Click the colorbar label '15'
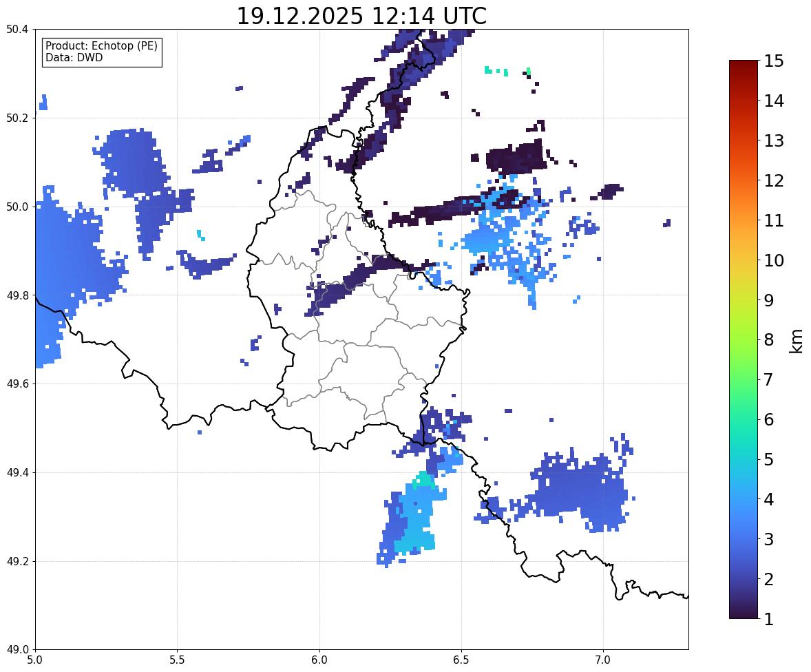This screenshot has height=672, width=811. click(774, 61)
